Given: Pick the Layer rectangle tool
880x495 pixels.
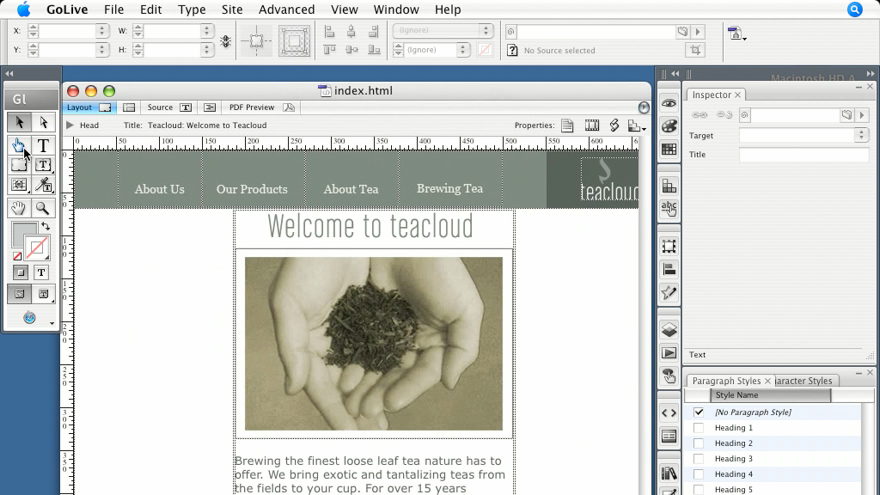Looking at the screenshot, I should (x=19, y=164).
